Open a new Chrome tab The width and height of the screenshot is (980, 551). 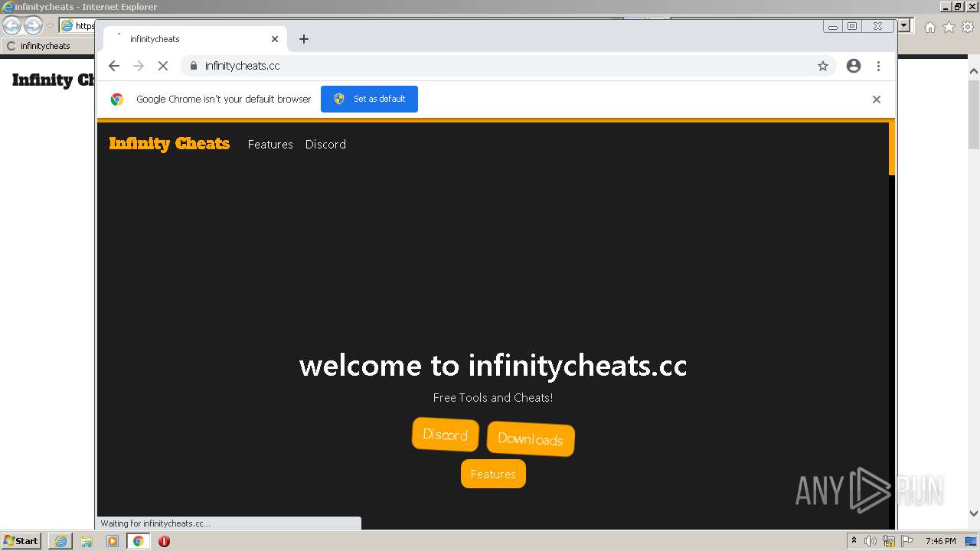click(x=304, y=39)
